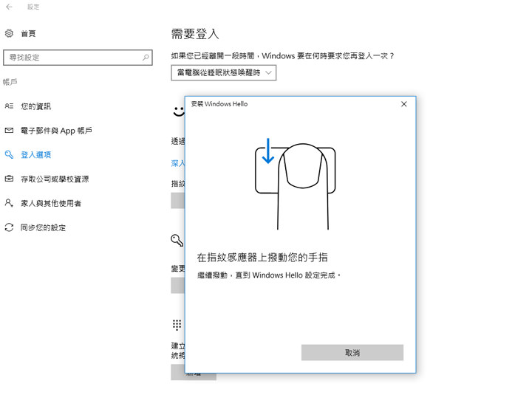Viewport: 532px width, 395px height.
Task: Open 家人與其他使用者
Action: pyautogui.click(x=51, y=204)
